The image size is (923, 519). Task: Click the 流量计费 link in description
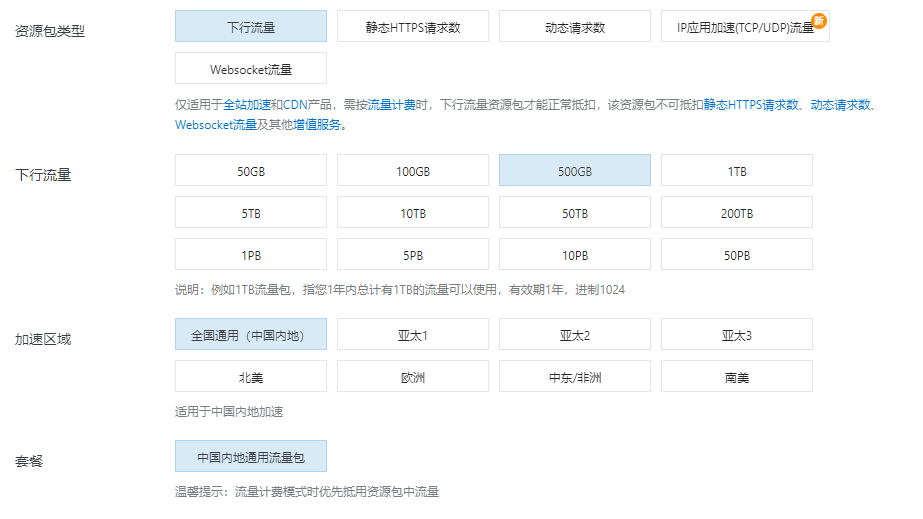pos(386,104)
